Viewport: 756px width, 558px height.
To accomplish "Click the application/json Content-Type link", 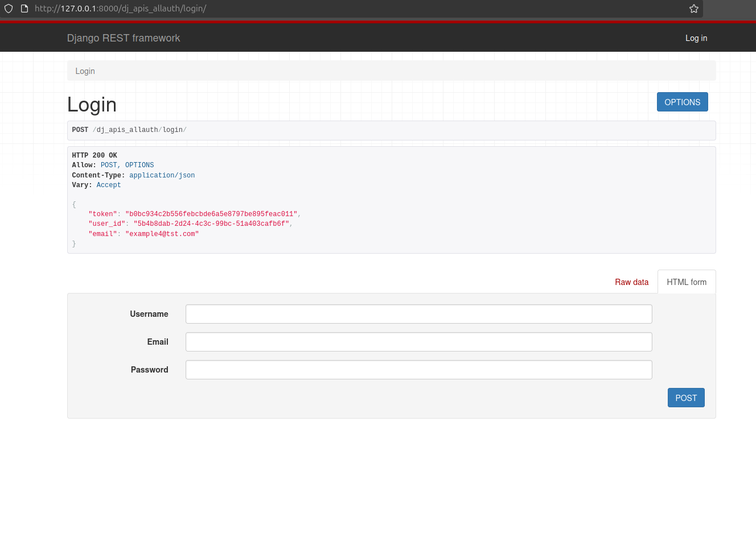I will coord(162,175).
